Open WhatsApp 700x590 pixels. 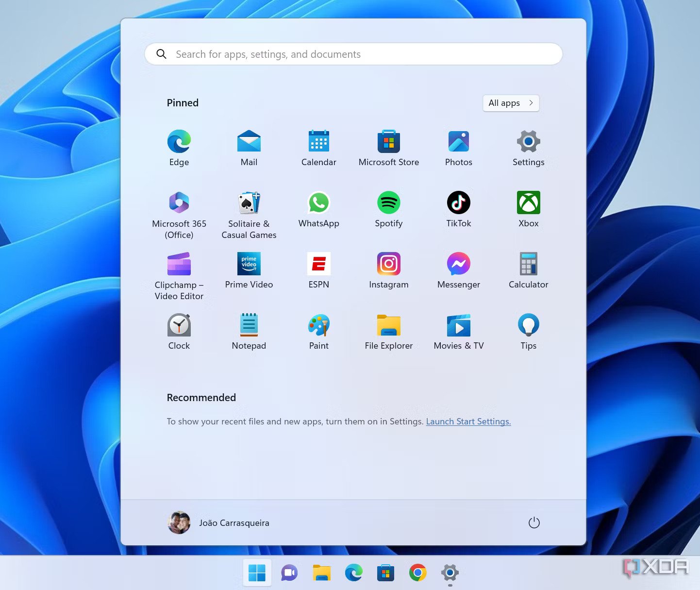click(319, 209)
